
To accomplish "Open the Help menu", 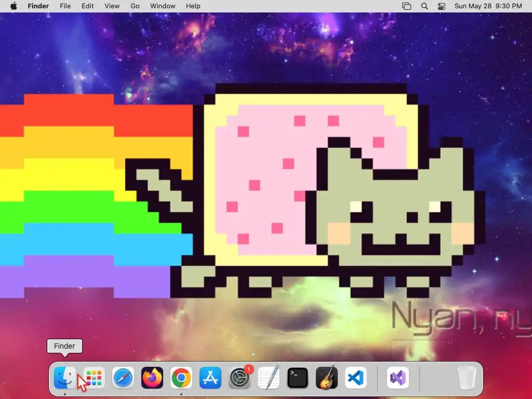I will click(x=193, y=6).
